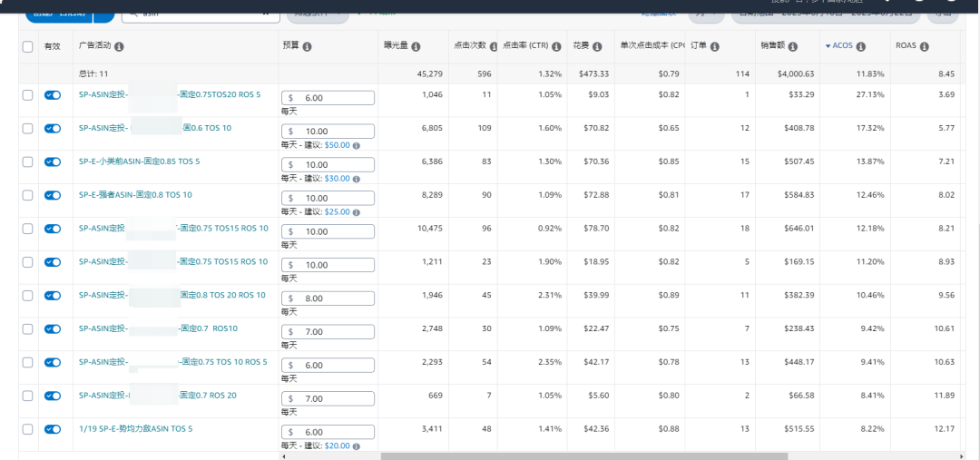The height and width of the screenshot is (460, 980).
Task: Click info icon beside 曝光量 header
Action: coord(416,46)
